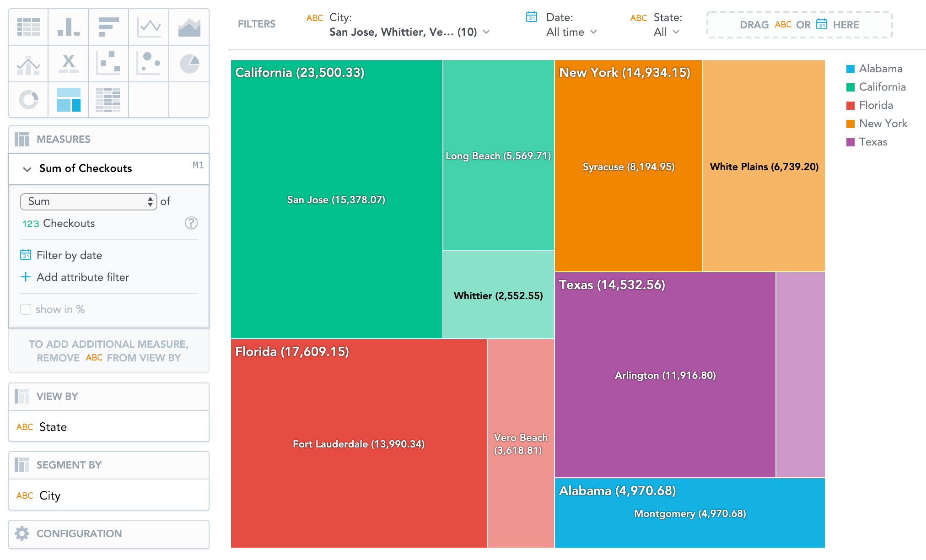
Task: Select the Scatter plot visualization type
Action: click(109, 64)
